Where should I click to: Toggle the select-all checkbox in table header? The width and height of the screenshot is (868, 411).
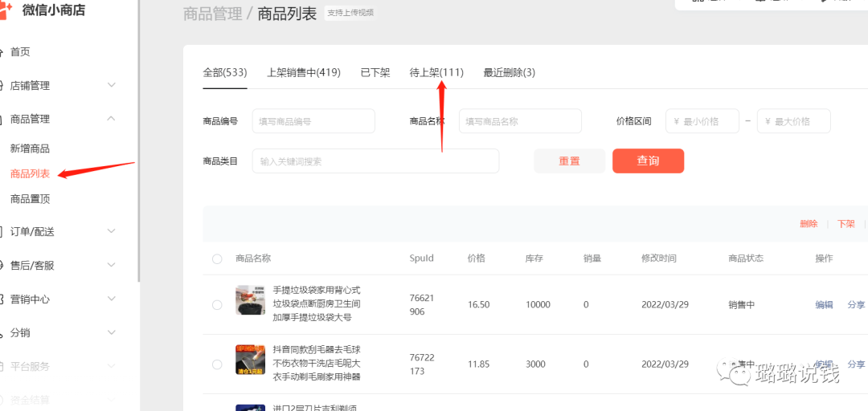coord(217,258)
